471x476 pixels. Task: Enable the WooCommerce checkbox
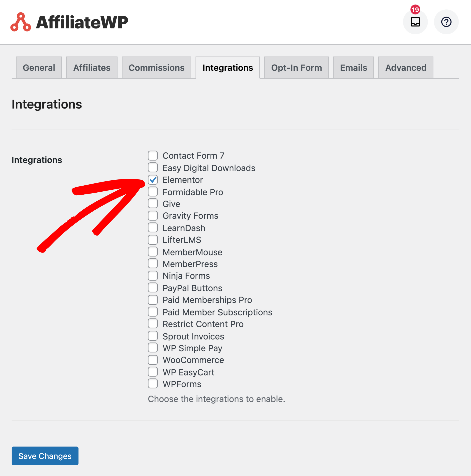pos(153,360)
